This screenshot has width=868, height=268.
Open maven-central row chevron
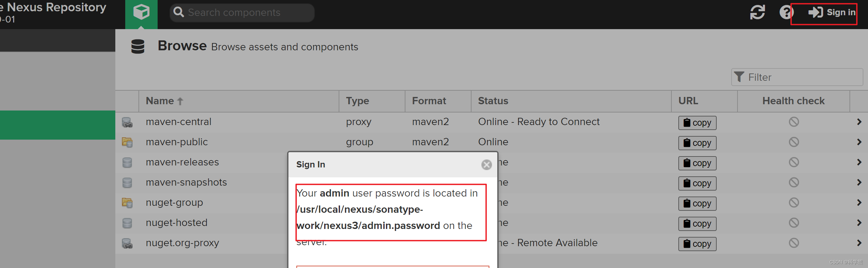[x=859, y=122]
